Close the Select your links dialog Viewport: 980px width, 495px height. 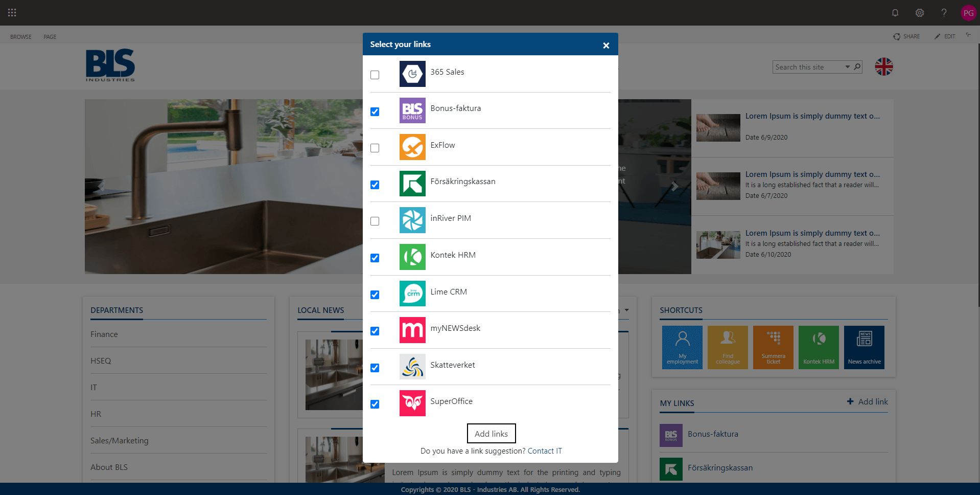click(x=606, y=45)
